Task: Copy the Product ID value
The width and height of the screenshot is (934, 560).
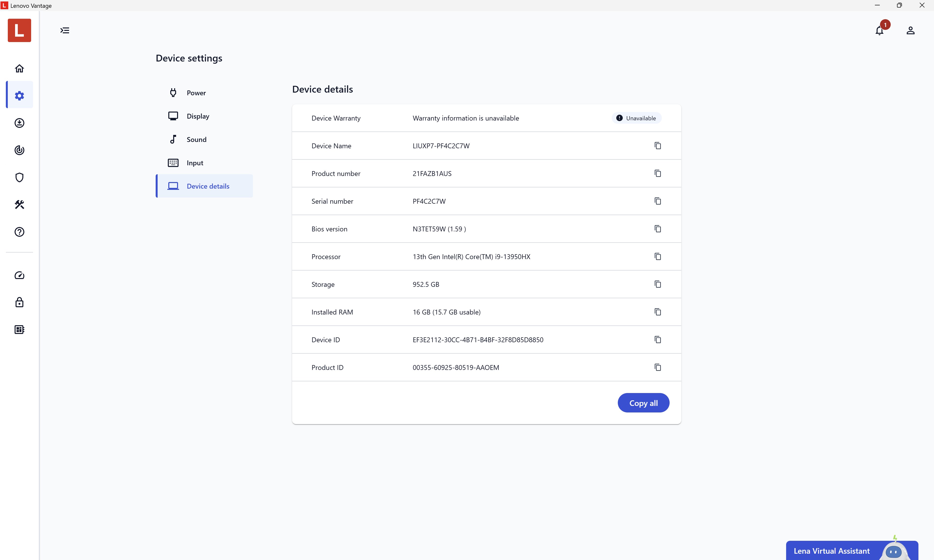Action: pos(657,367)
